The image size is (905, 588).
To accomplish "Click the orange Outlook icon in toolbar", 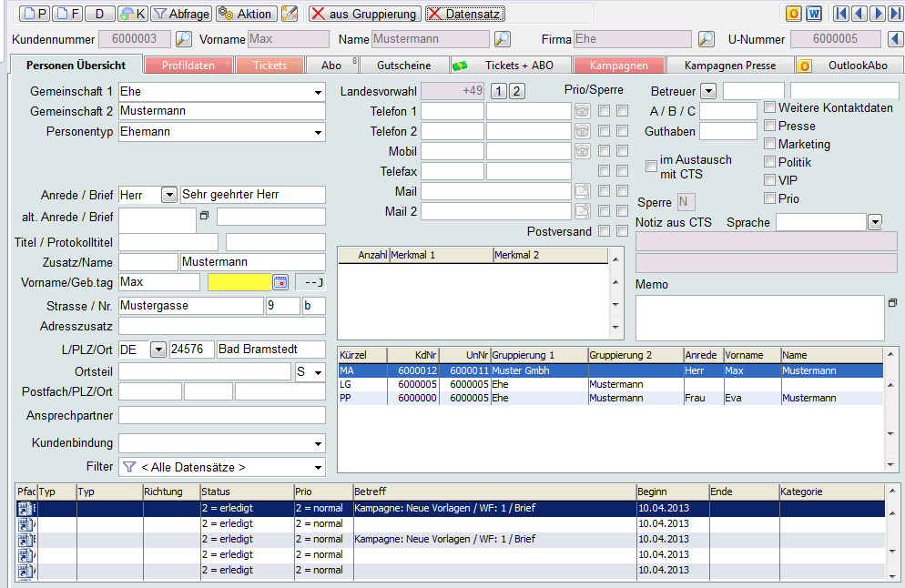I will tap(794, 14).
